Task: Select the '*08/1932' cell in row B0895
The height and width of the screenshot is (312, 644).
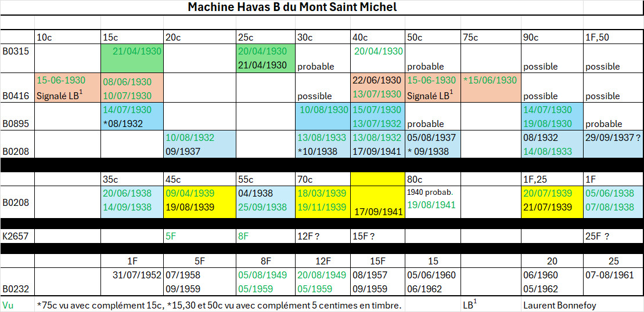Action: (123, 124)
